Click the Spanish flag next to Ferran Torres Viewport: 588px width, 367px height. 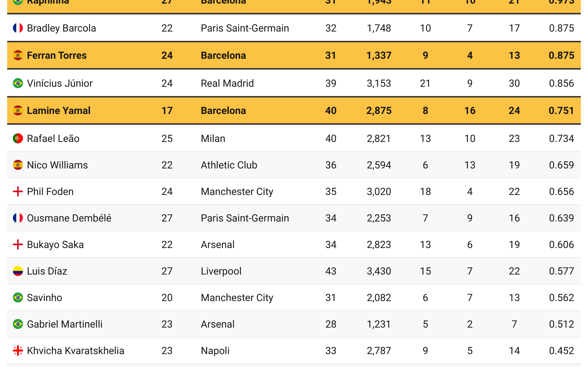pyautogui.click(x=18, y=55)
